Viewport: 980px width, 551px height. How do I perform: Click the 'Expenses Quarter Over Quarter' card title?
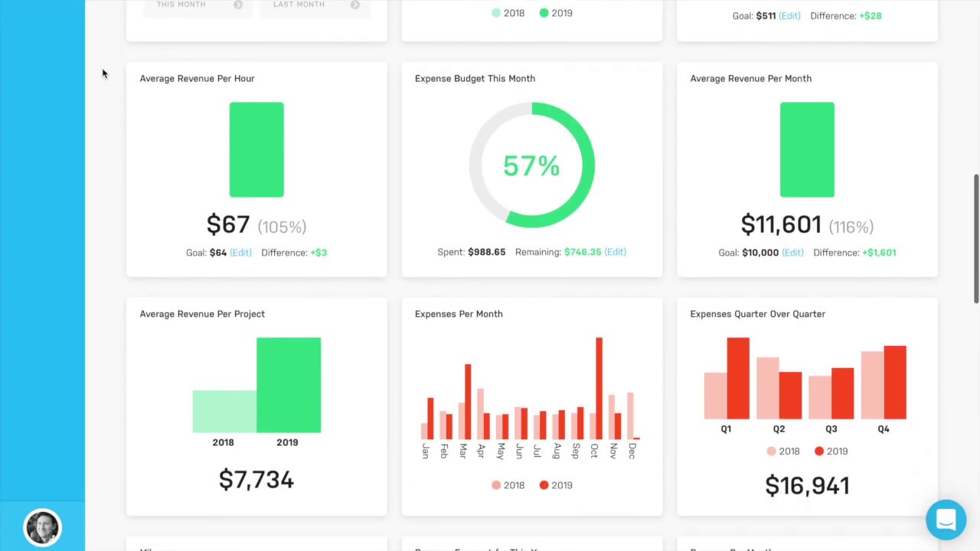(757, 314)
